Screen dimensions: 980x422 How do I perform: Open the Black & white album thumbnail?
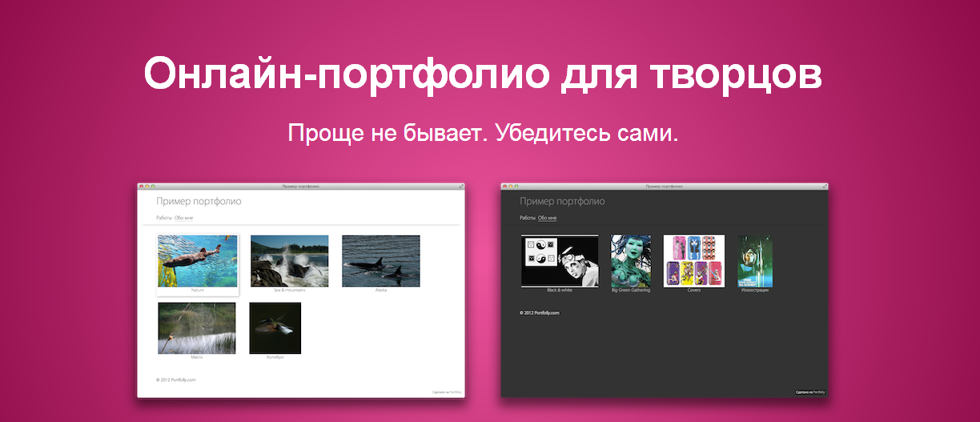pyautogui.click(x=560, y=261)
